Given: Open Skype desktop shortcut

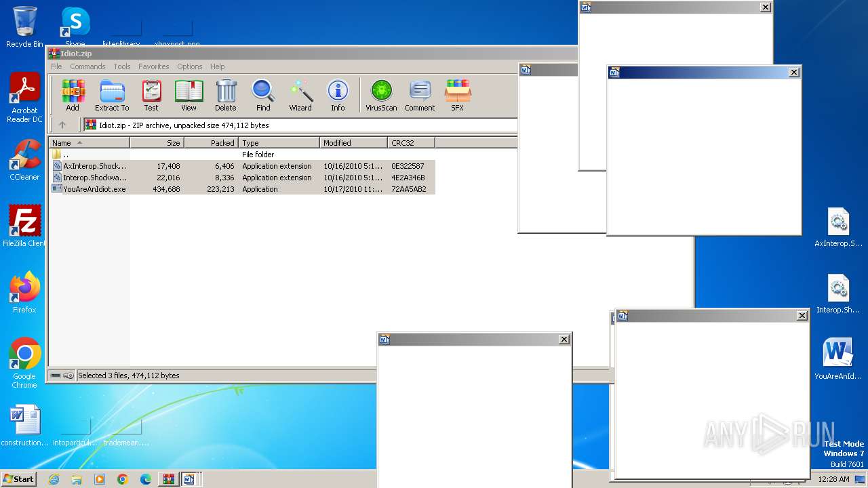Looking at the screenshot, I should click(75, 27).
